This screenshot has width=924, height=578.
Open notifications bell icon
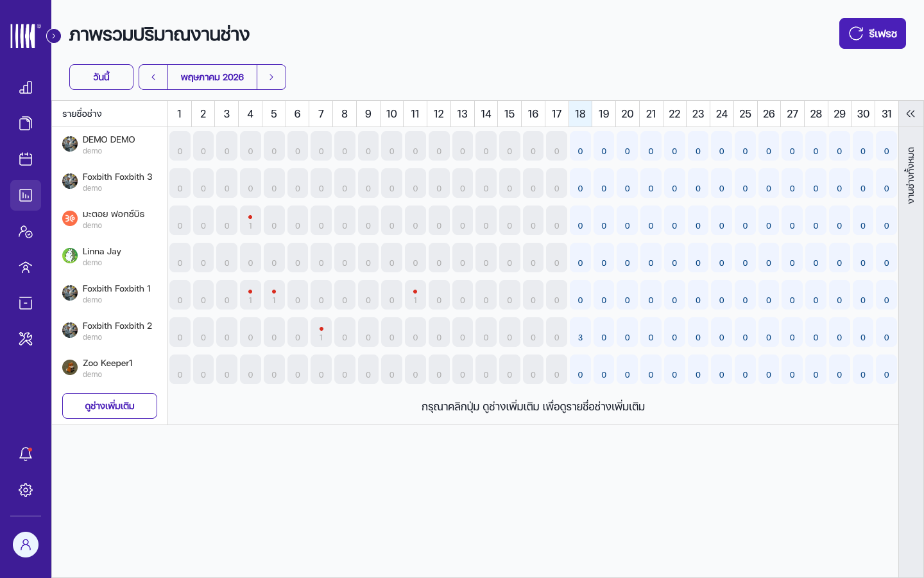(x=26, y=454)
